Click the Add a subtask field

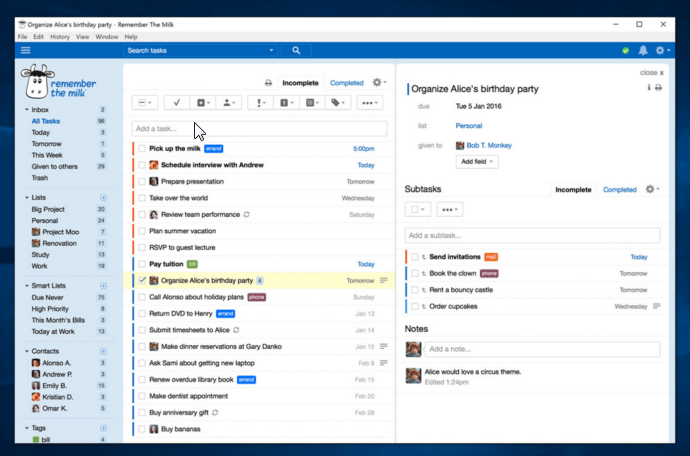(x=532, y=235)
